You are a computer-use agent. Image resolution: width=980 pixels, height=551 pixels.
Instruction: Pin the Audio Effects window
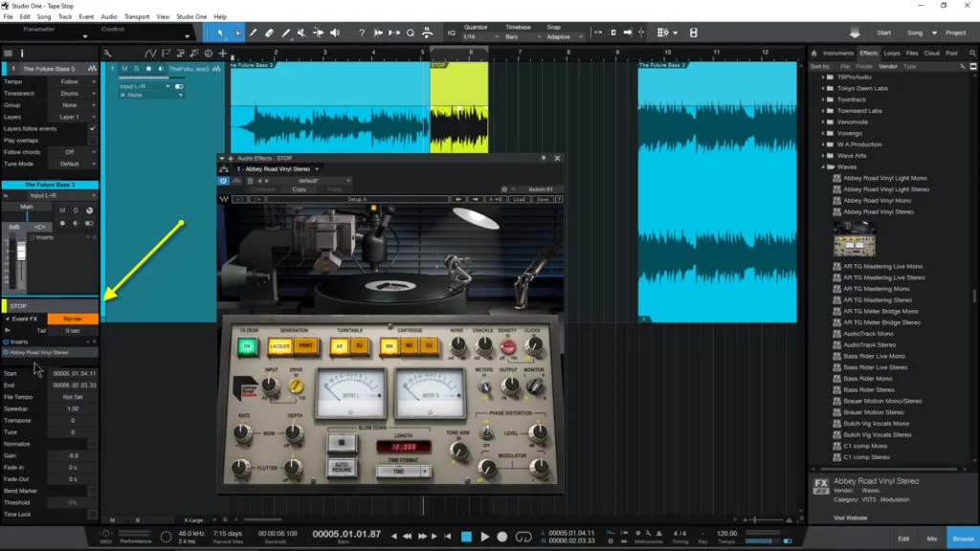tap(544, 158)
